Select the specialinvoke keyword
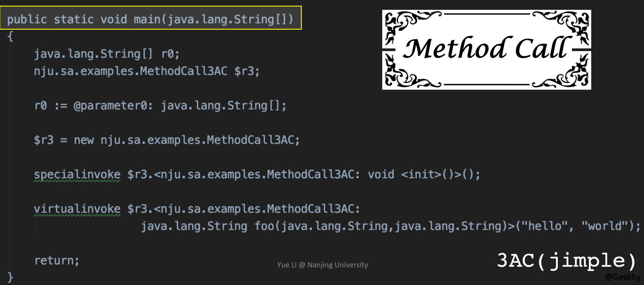The width and height of the screenshot is (644, 285). (77, 174)
